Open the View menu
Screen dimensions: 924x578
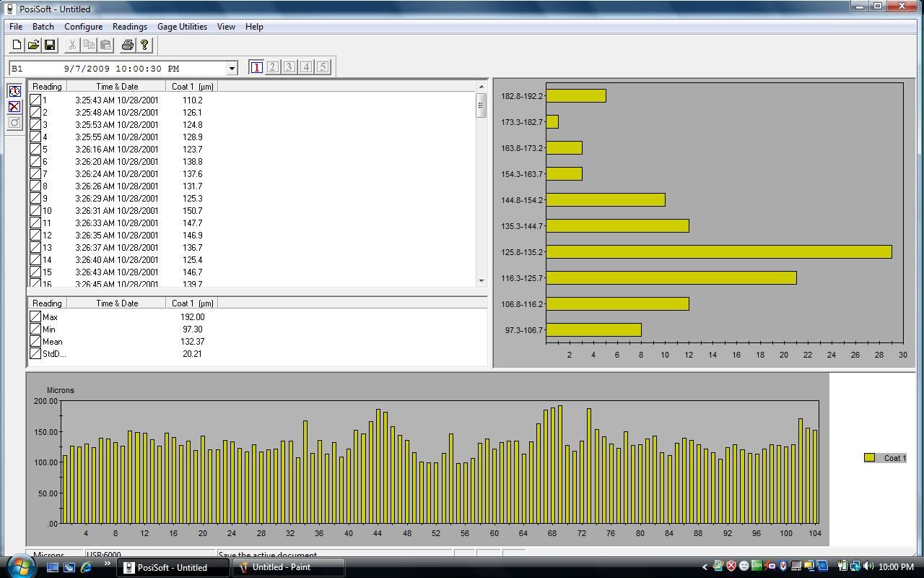[x=226, y=27]
